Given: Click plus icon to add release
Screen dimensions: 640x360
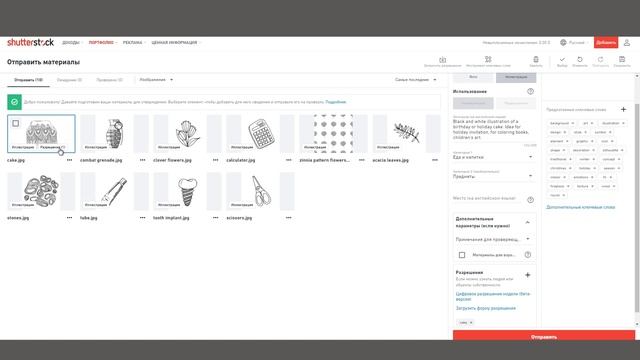Looking at the screenshot, I should point(527,275).
